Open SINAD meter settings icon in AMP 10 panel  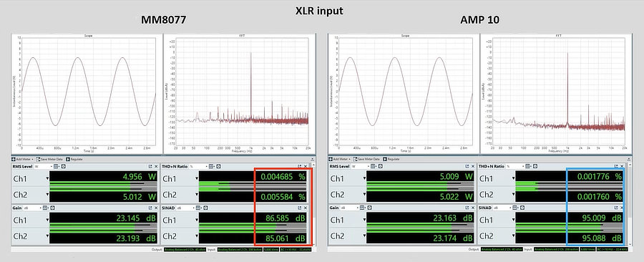click(514, 208)
